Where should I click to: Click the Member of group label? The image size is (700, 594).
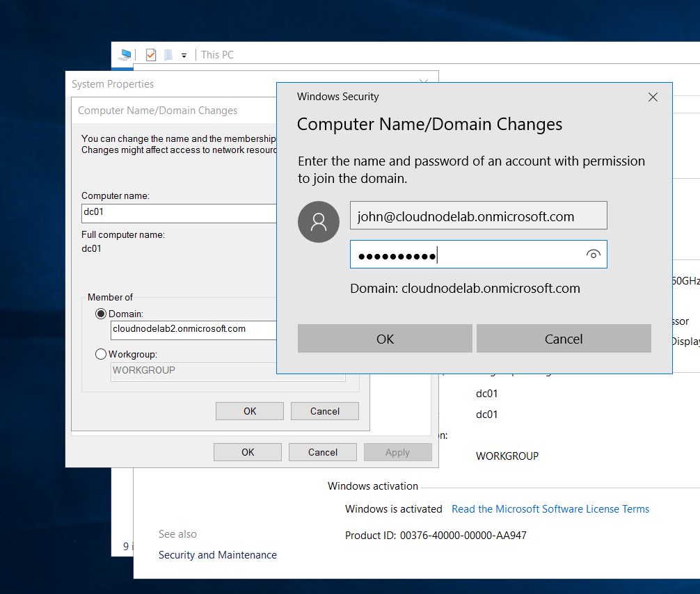pos(110,297)
